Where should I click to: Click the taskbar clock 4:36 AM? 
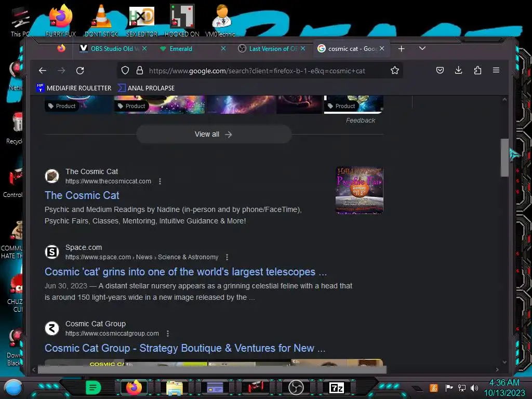(x=504, y=383)
